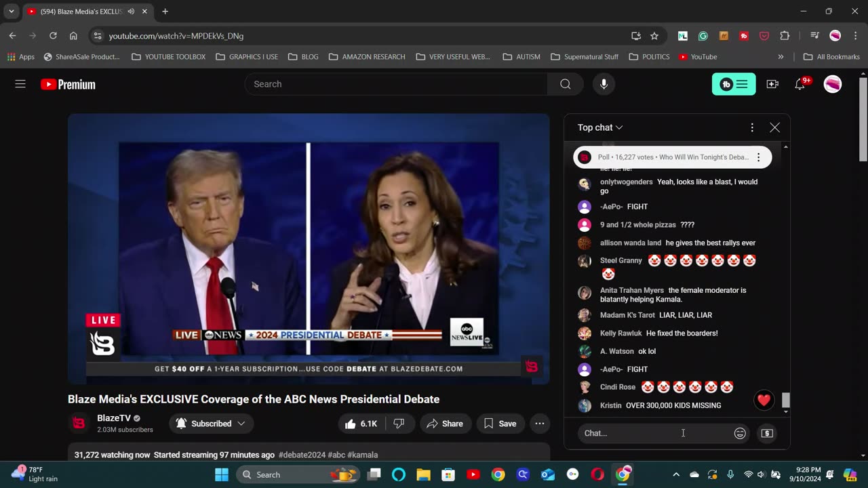Click the install app icon in address bar
868x488 pixels.
click(636, 36)
